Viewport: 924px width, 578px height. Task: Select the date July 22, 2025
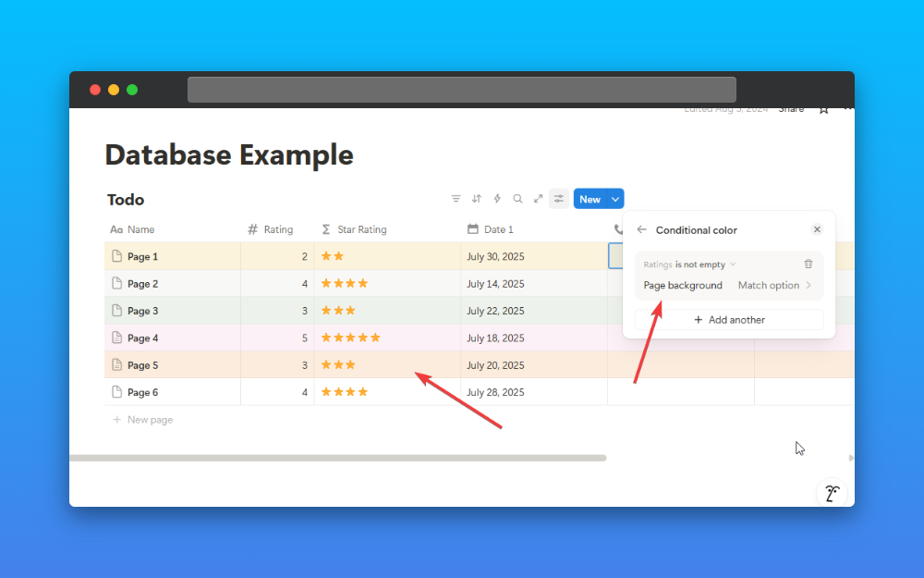(x=495, y=311)
